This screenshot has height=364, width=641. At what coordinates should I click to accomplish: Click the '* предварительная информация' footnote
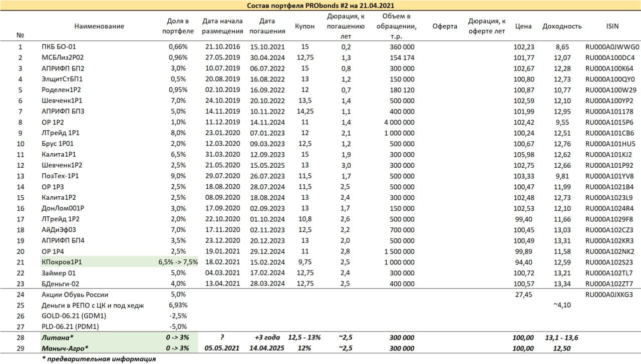point(98,359)
